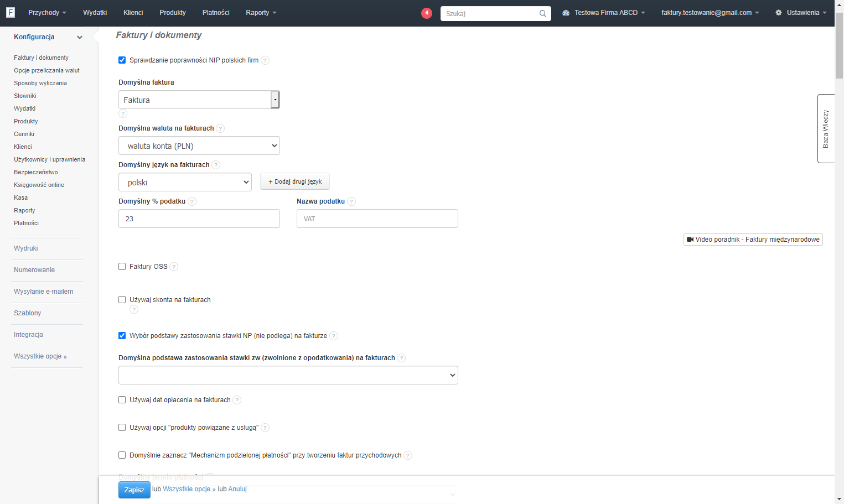Click the Anuluj link
Image resolution: width=844 pixels, height=504 pixels.
237,489
